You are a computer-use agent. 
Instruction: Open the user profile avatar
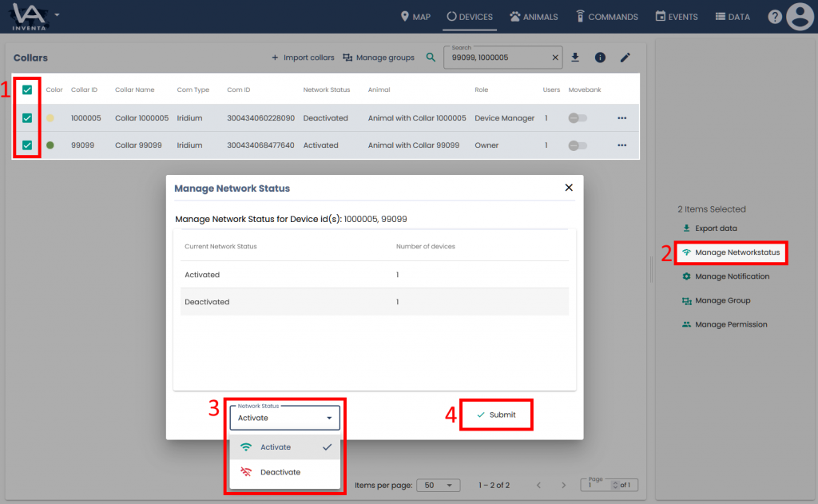point(800,17)
